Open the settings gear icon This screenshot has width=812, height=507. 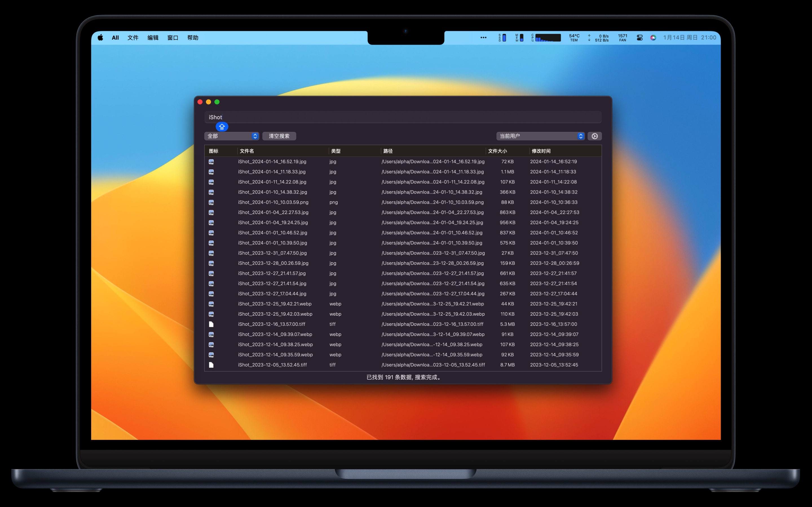click(594, 136)
